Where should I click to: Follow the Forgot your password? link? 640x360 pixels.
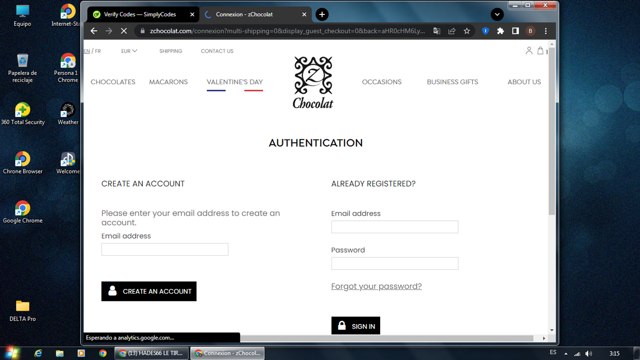tap(376, 286)
